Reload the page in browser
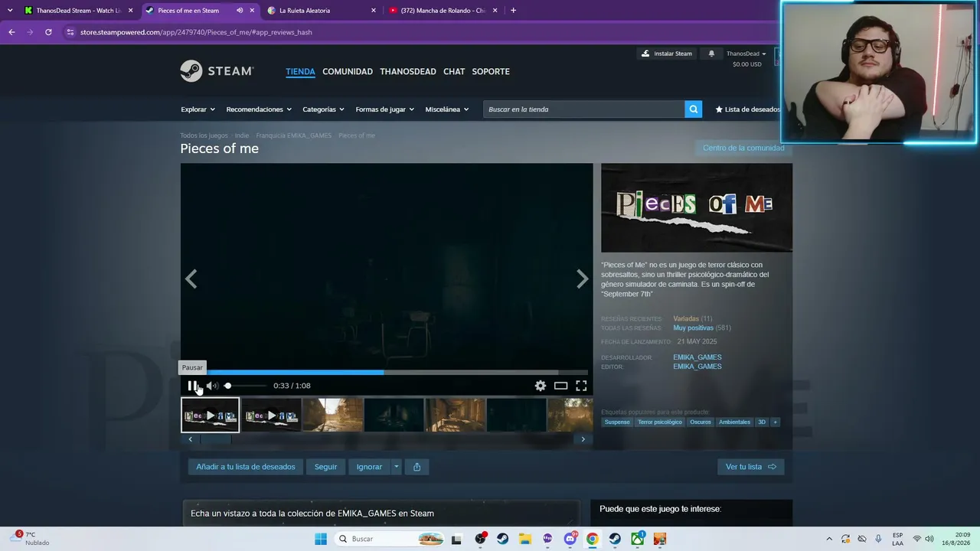The image size is (980, 551). coord(48,32)
